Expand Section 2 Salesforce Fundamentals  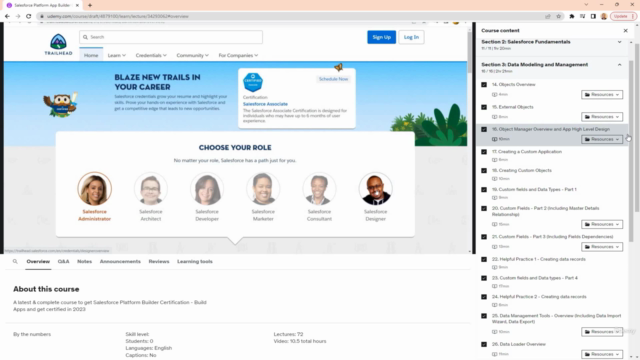click(x=619, y=42)
